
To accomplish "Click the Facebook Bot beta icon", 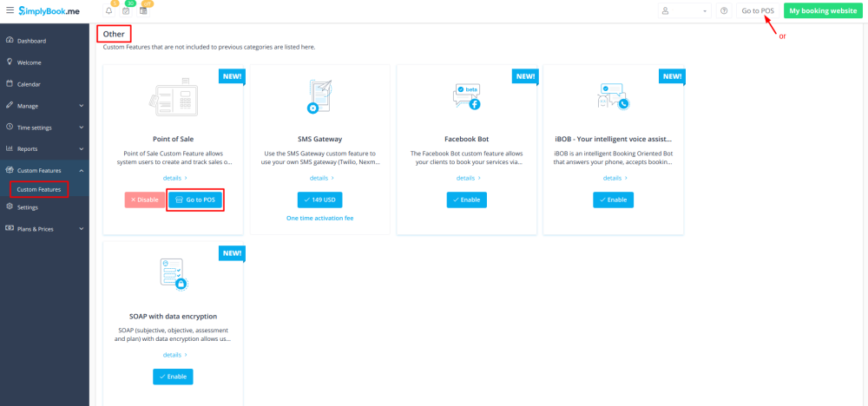I will tap(466, 97).
